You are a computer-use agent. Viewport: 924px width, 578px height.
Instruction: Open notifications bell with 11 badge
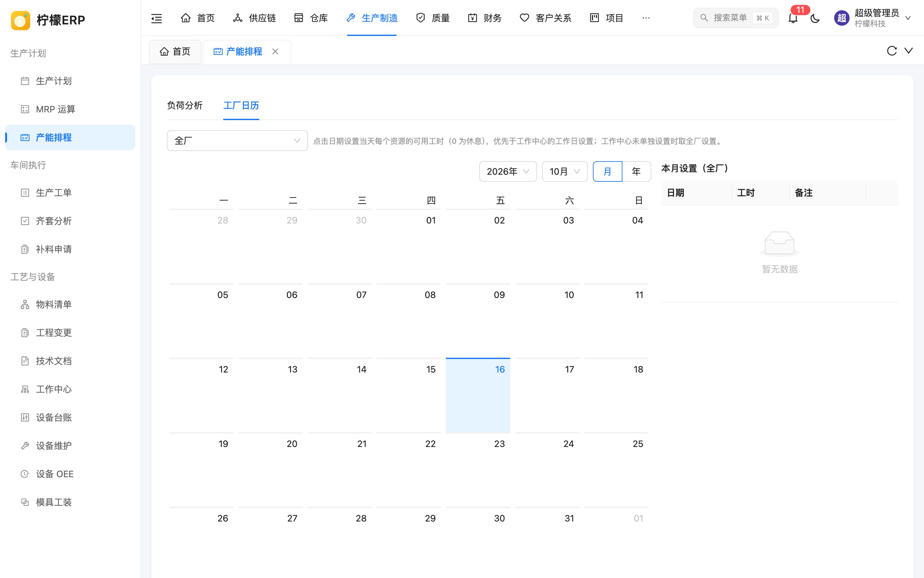(793, 18)
